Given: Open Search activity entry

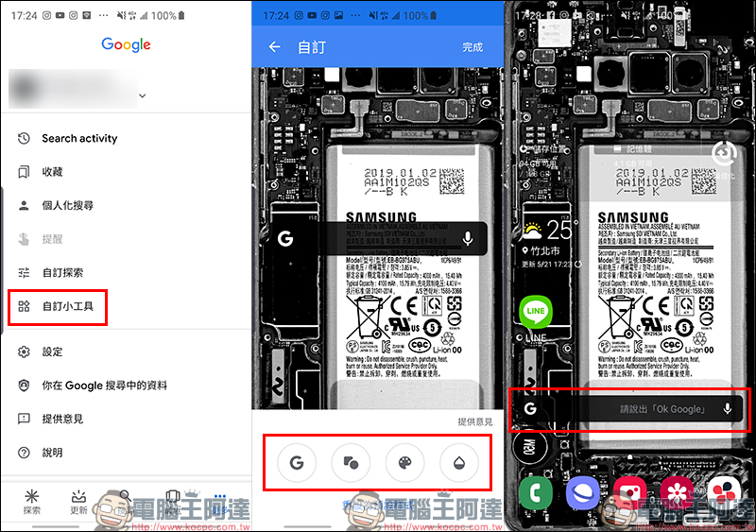Looking at the screenshot, I should [78, 138].
